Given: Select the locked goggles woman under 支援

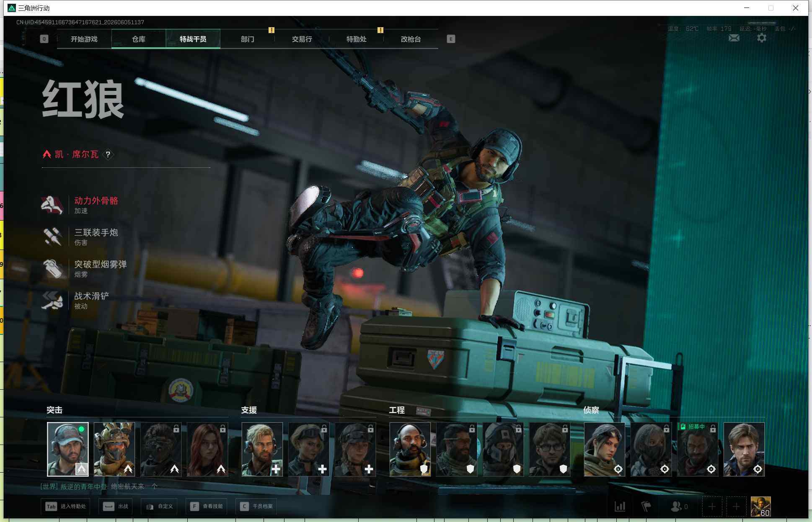Looking at the screenshot, I should tap(309, 449).
